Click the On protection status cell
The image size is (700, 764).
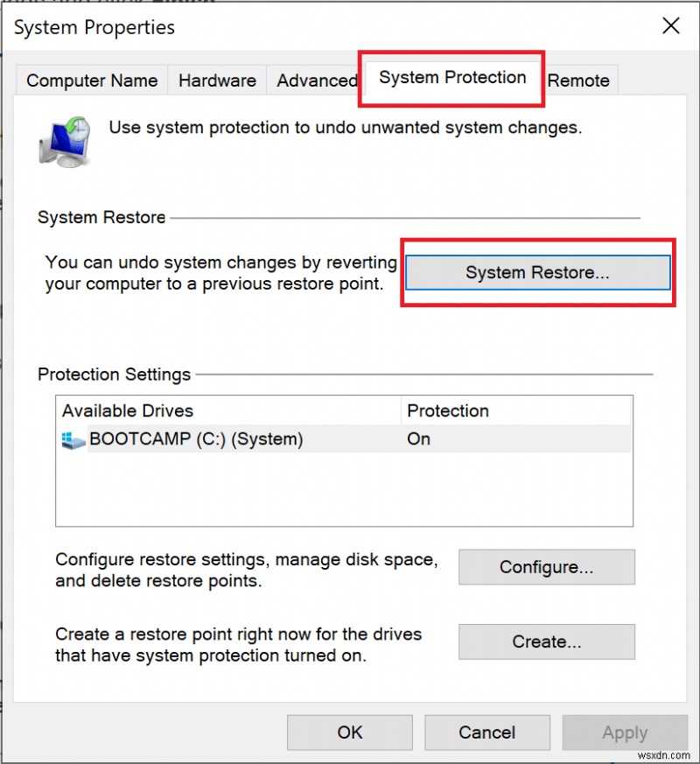coord(419,439)
